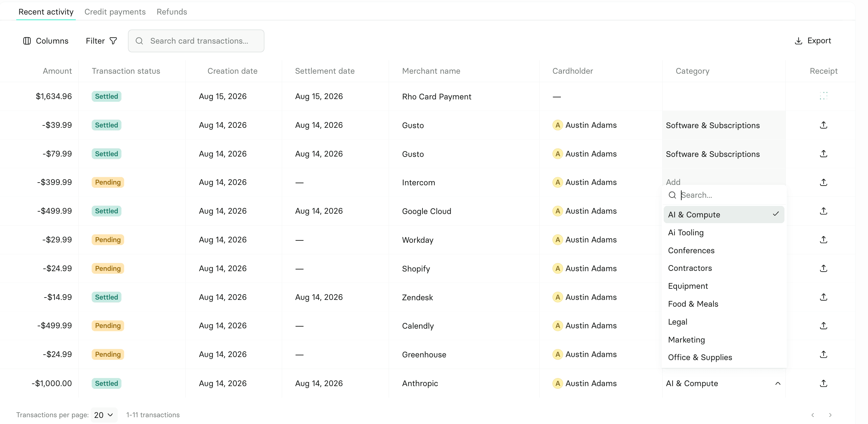
Task: Click the -$399.99 amount
Action: [54, 182]
